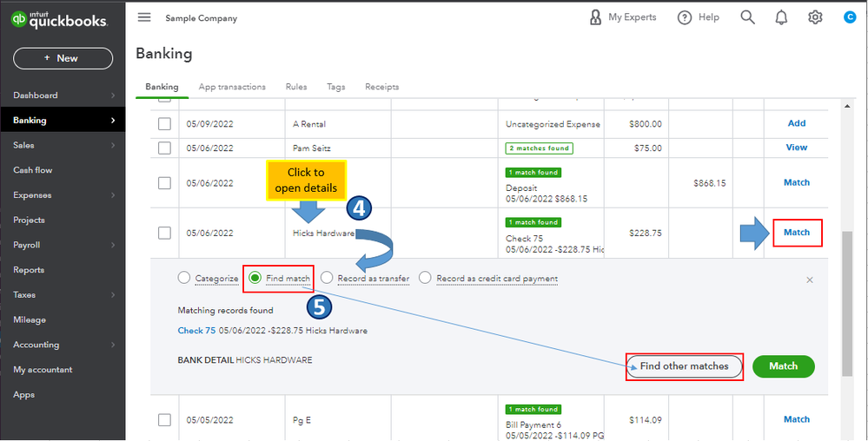Click the Sample Company name
Viewport: 868px width, 441px height.
coord(201,17)
